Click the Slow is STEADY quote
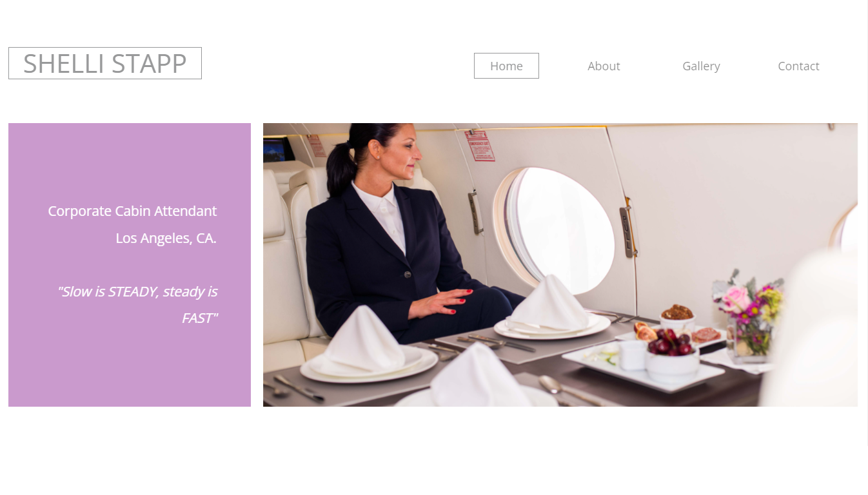 137,305
